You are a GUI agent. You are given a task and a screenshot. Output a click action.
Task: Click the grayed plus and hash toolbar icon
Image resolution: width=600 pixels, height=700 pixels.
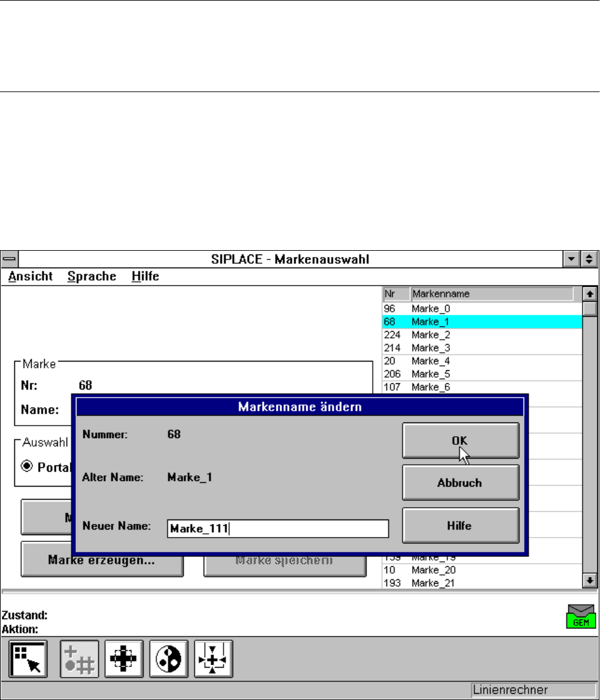click(x=80, y=659)
